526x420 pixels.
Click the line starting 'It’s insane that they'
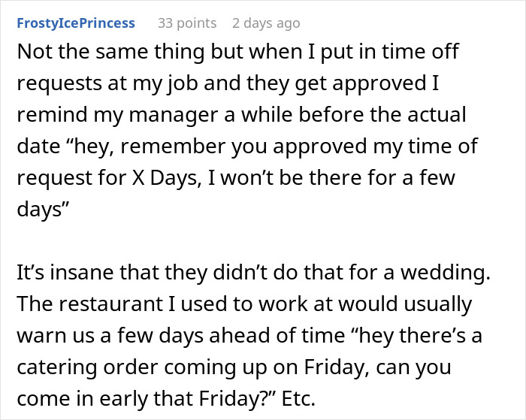(254, 272)
